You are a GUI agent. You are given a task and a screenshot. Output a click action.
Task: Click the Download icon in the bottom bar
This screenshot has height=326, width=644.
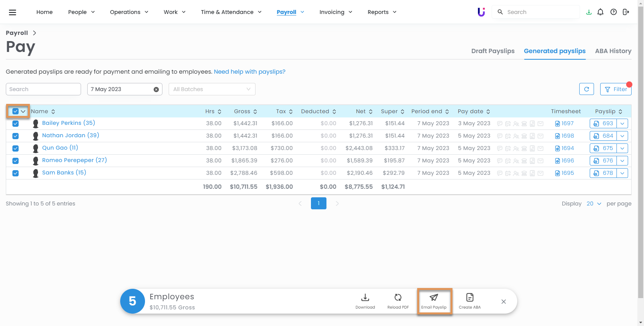coord(365,298)
